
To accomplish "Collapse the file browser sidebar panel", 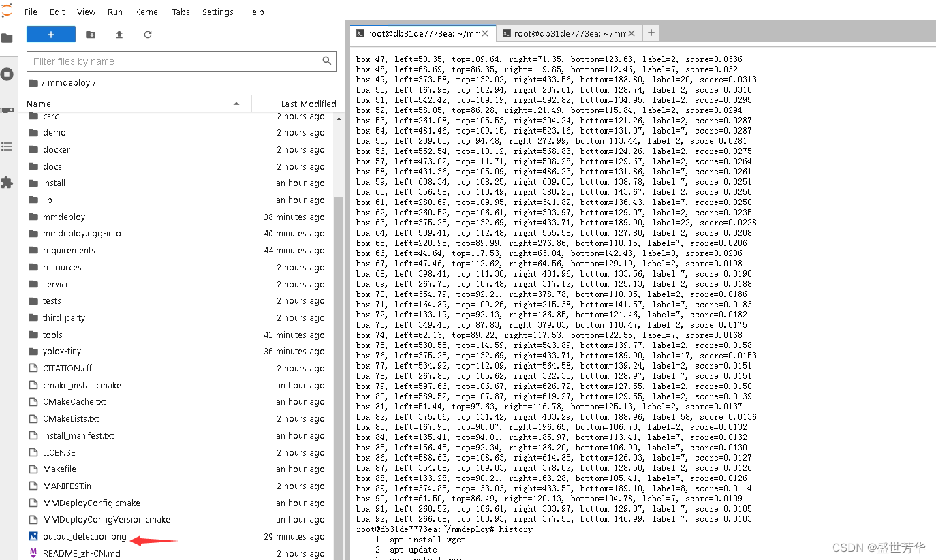I will (8, 38).
